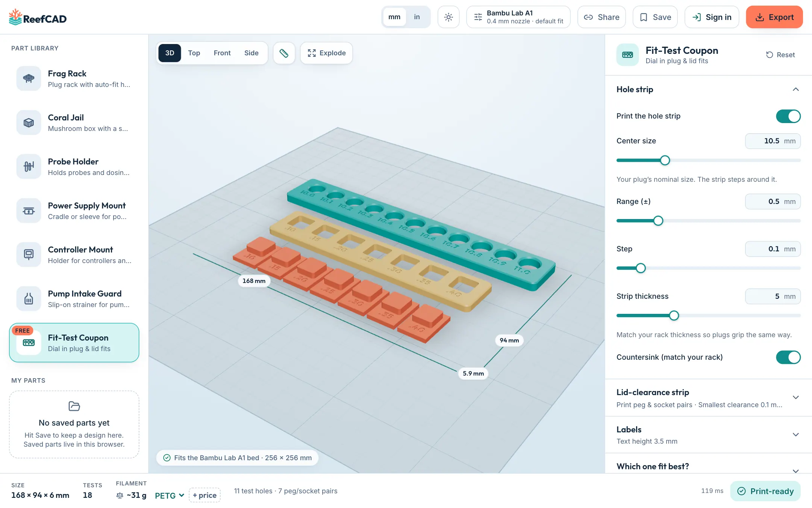Viewport: 812px width, 508px height.
Task: Click the Share button
Action: [x=601, y=17]
